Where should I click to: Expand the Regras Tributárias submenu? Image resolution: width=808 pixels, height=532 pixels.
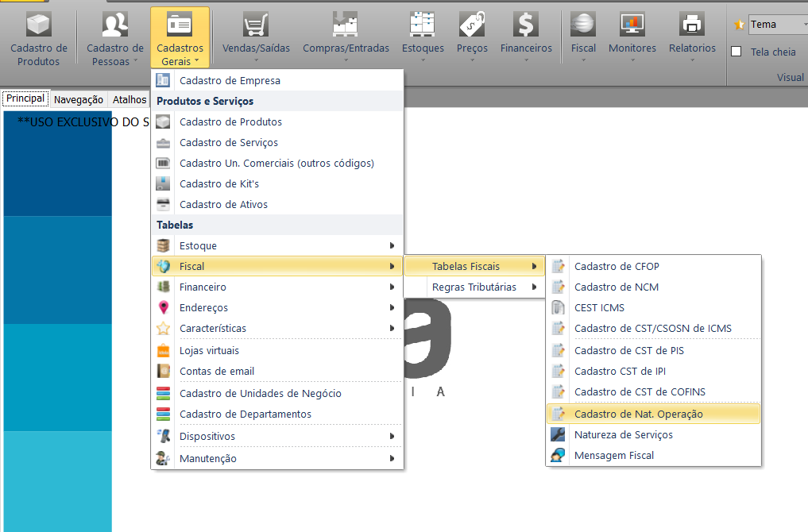pyautogui.click(x=474, y=287)
